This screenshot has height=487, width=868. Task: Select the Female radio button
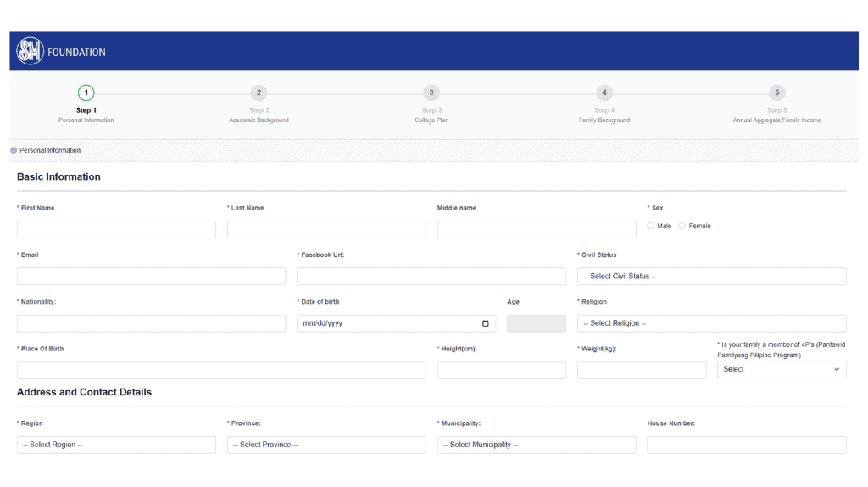click(682, 226)
